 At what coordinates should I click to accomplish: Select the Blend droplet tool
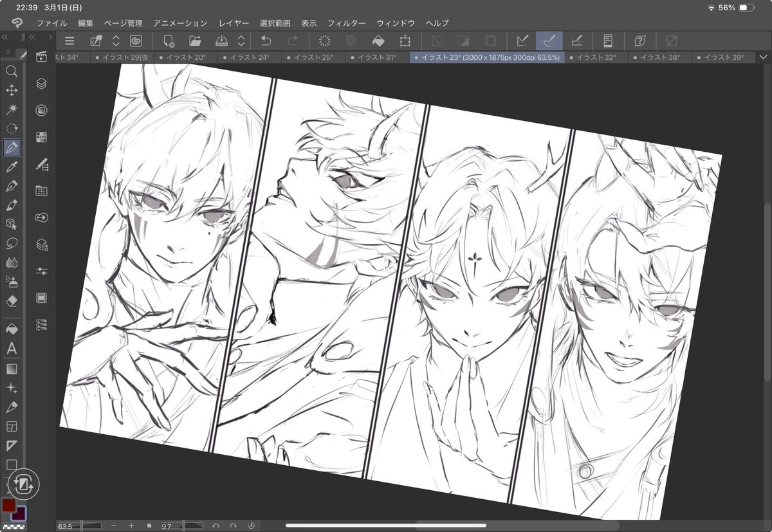tap(12, 262)
